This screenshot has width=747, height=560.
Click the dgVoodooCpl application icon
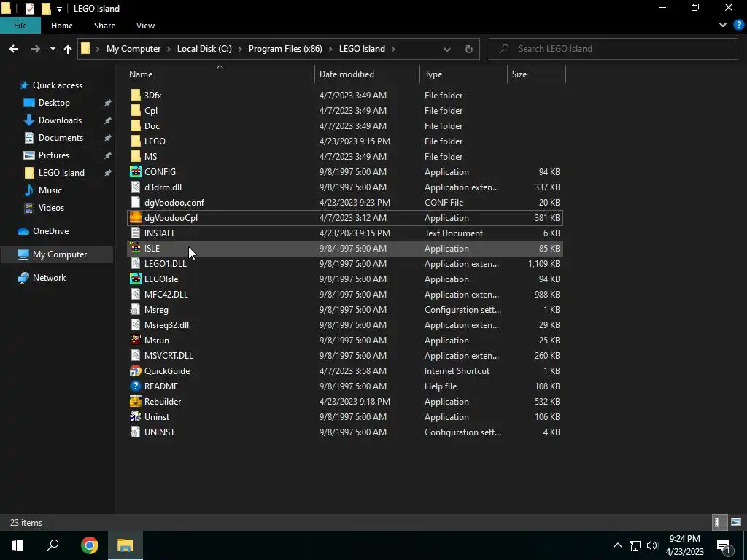[136, 217]
